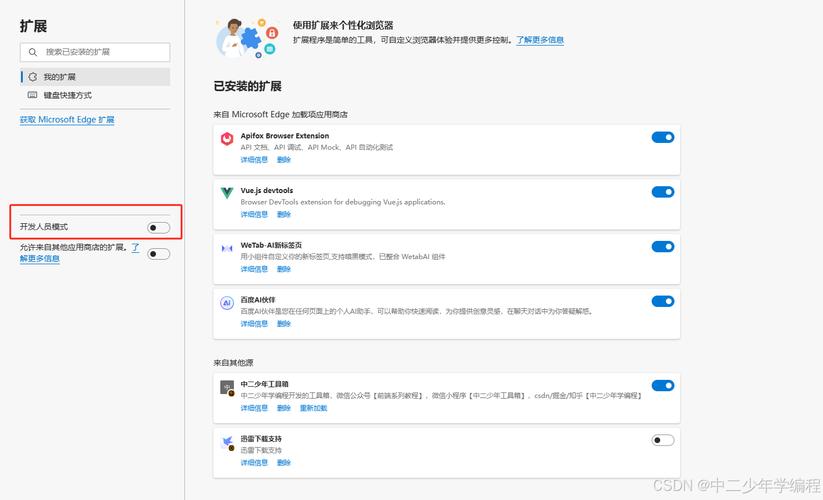This screenshot has height=500, width=823.
Task: Select 我的扩展 in the sidebar
Action: click(x=95, y=77)
